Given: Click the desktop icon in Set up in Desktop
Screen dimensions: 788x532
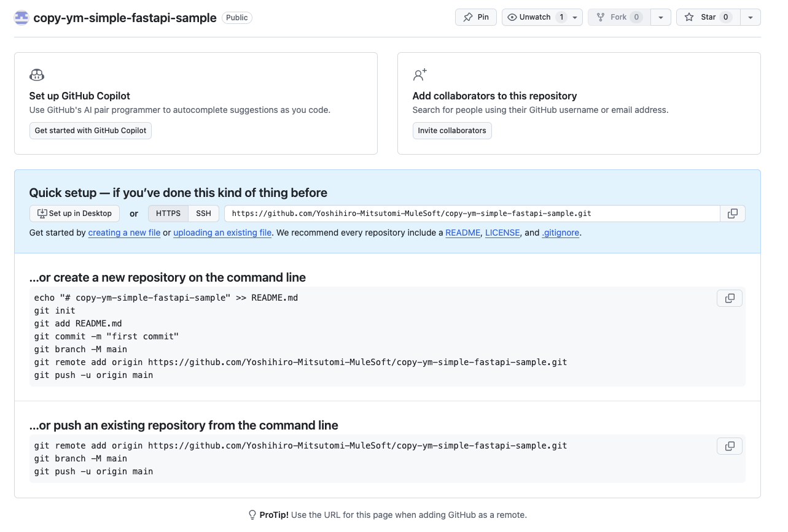Looking at the screenshot, I should [x=41, y=214].
